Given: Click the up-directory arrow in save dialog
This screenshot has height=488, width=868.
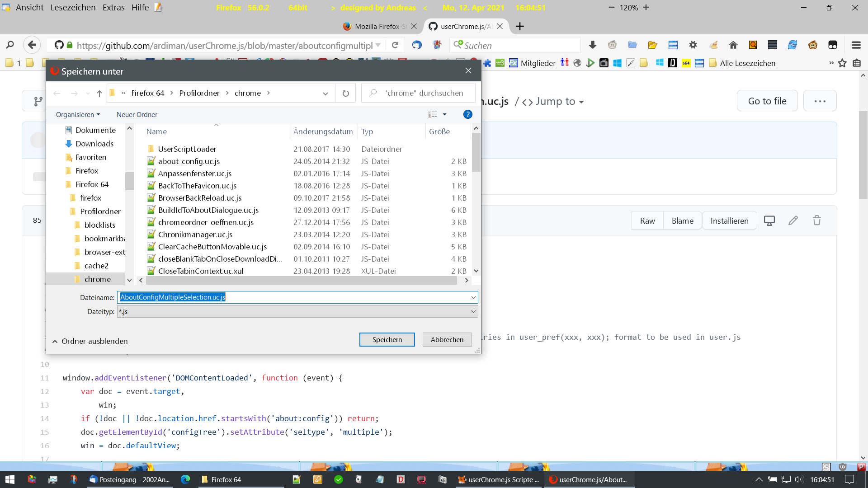Looking at the screenshot, I should coord(99,94).
